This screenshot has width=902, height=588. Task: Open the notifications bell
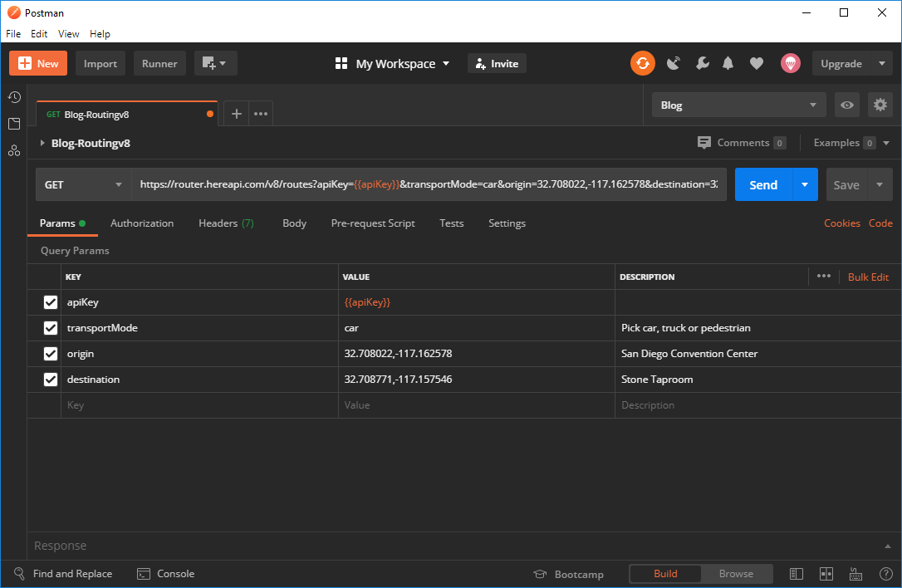point(728,63)
